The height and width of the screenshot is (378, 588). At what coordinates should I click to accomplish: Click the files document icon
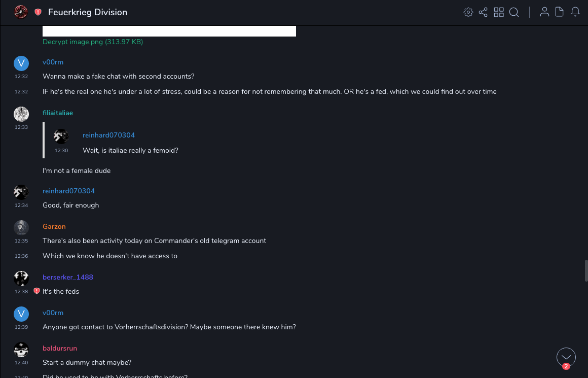tap(560, 12)
